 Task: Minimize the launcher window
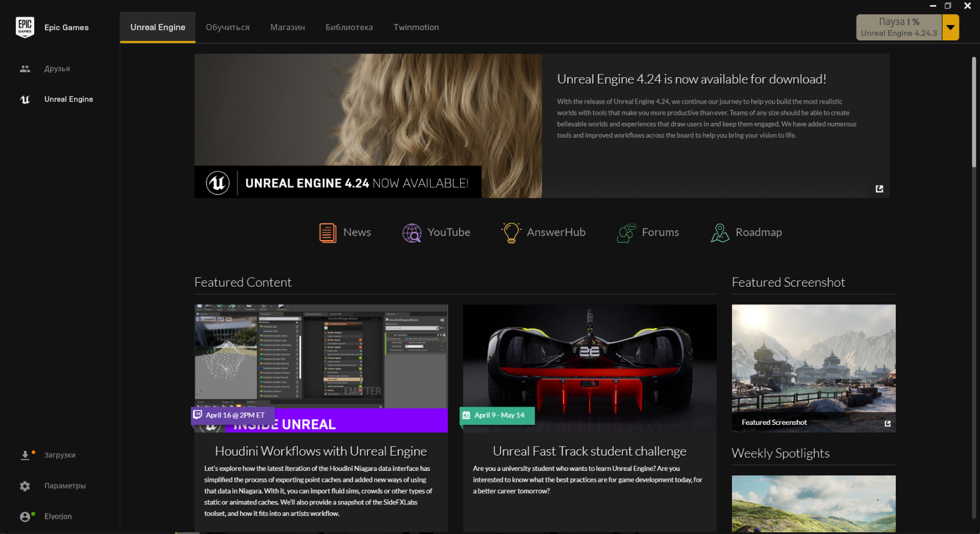point(933,6)
